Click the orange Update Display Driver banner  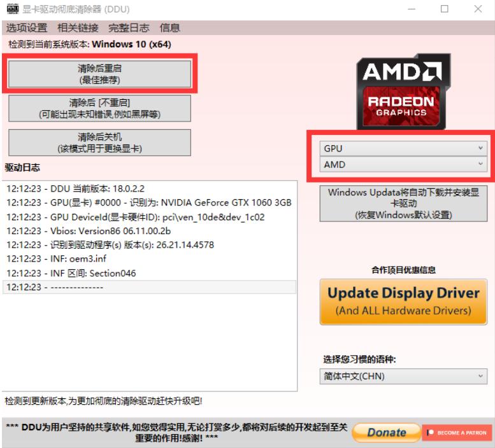[403, 302]
